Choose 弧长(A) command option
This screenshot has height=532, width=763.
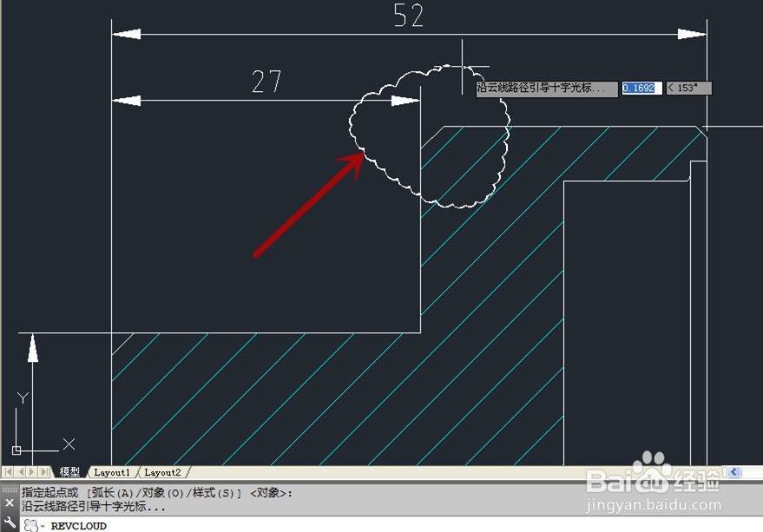pyautogui.click(x=112, y=493)
